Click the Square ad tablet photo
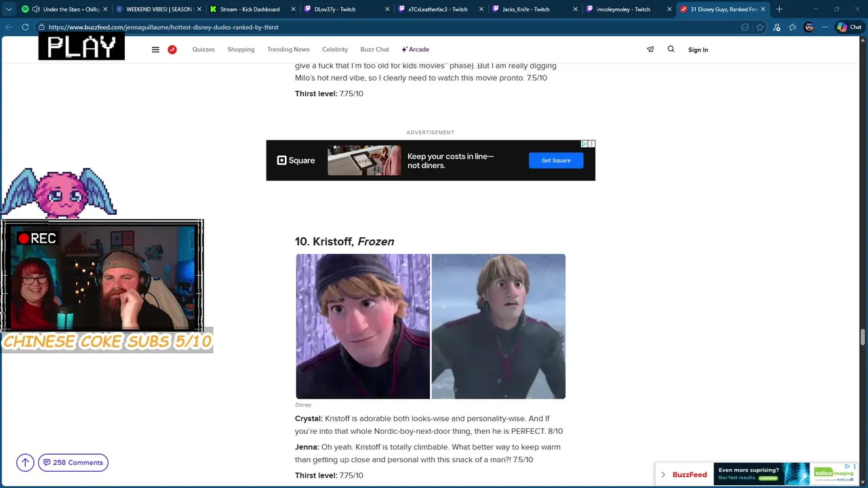 (364, 161)
